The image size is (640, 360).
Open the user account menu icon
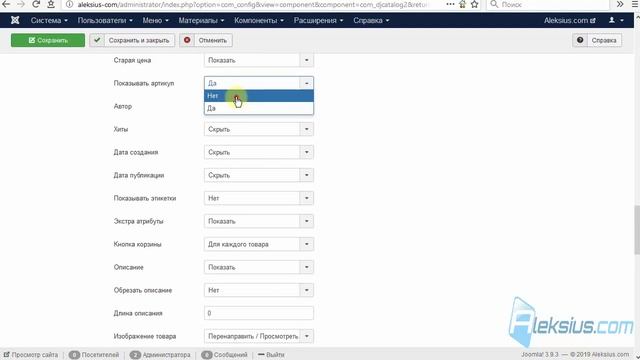tap(616, 20)
